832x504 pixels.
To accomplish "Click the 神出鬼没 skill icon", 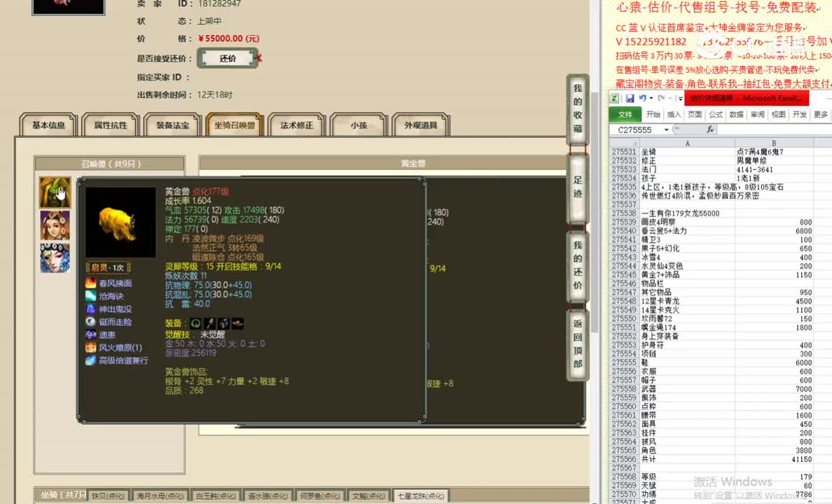I will [x=91, y=309].
